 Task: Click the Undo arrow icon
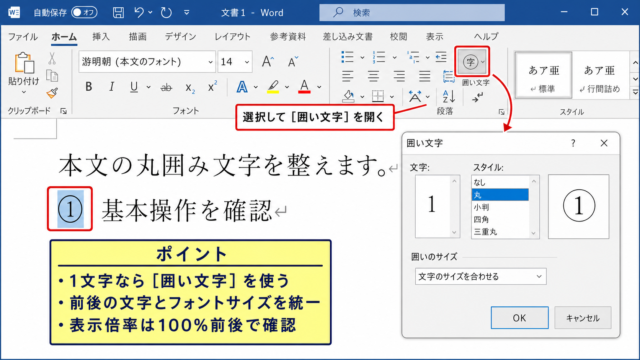(x=139, y=13)
